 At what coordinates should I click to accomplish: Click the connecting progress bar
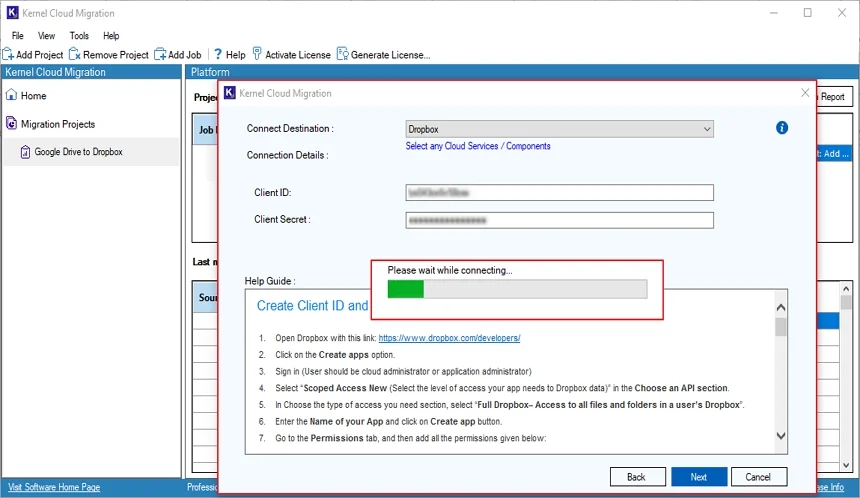517,289
